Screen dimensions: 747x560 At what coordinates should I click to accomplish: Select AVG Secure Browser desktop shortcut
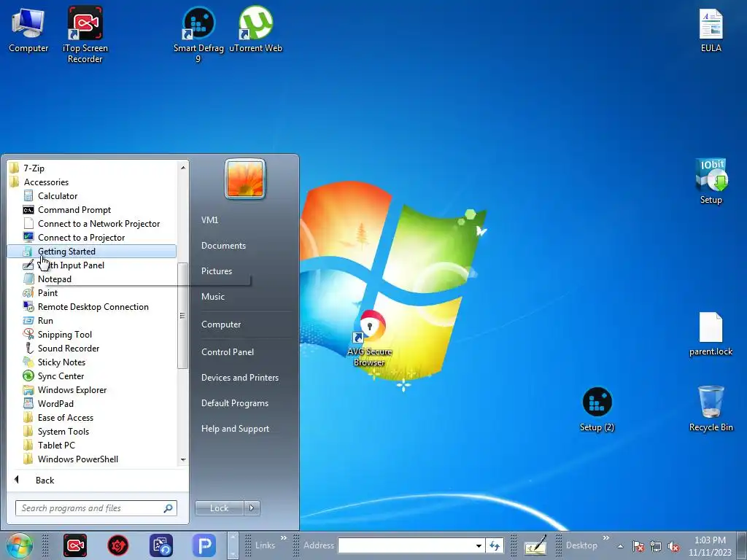[x=370, y=338]
